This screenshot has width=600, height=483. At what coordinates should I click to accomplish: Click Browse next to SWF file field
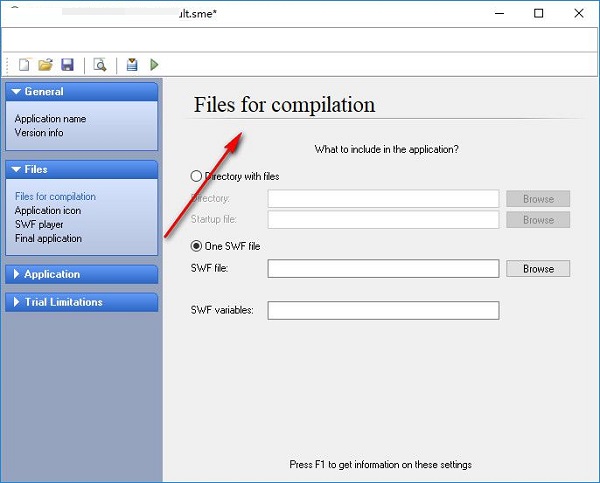(538, 269)
